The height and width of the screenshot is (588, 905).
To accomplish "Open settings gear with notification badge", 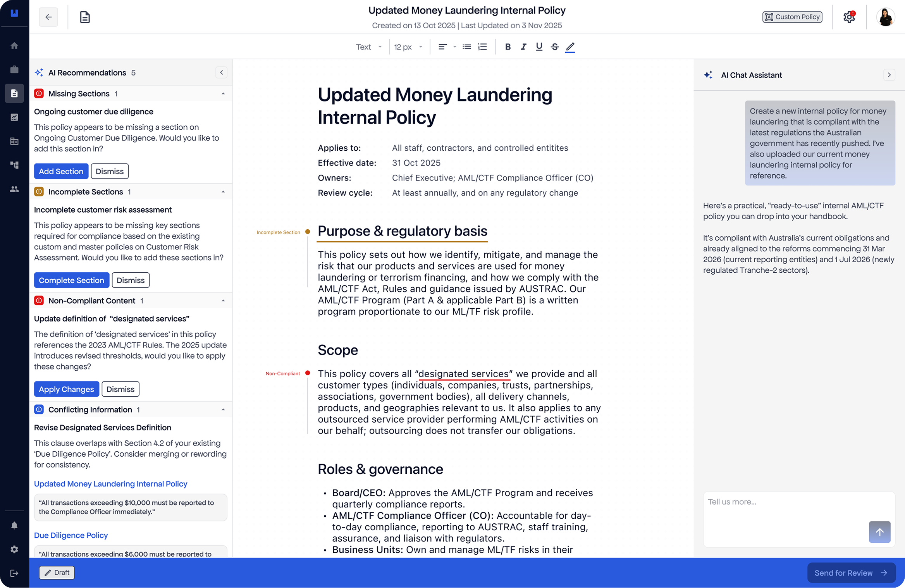I will tap(849, 17).
